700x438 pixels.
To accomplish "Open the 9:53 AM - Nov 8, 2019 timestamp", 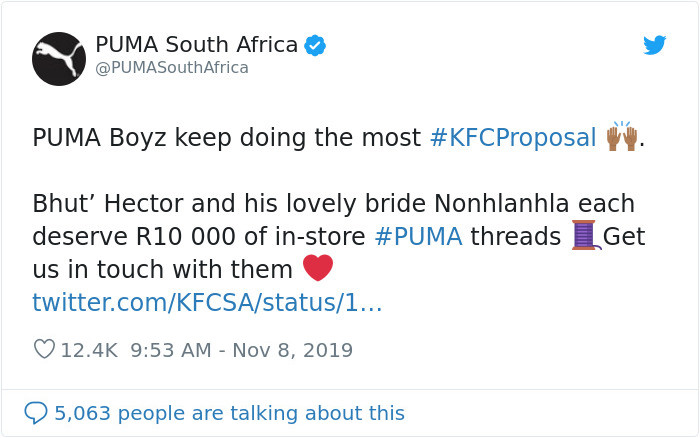I will coord(241,350).
